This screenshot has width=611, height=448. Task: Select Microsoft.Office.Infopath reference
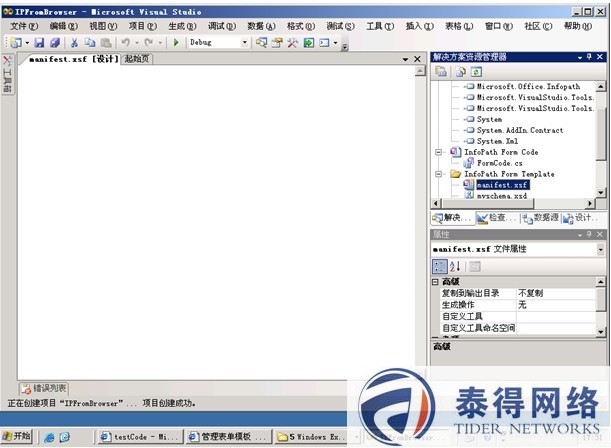pos(528,86)
